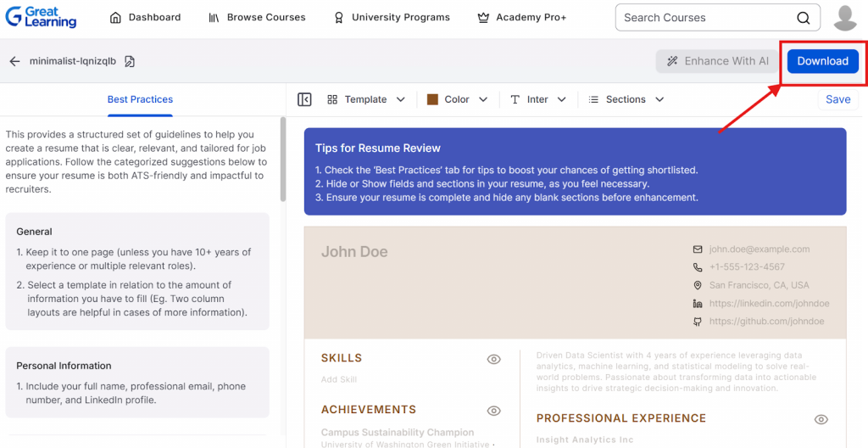Click the search magnifier icon
This screenshot has width=868, height=448.
pos(803,18)
